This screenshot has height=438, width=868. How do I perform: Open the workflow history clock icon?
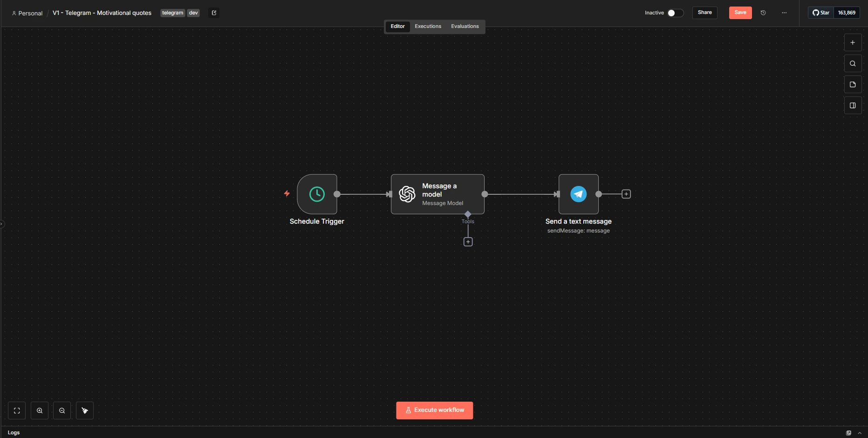763,13
